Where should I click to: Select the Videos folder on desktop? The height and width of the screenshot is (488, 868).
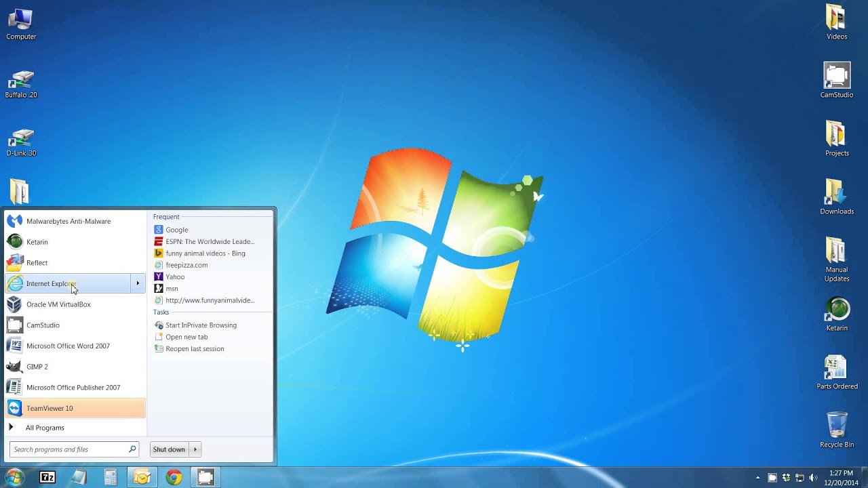837,22
